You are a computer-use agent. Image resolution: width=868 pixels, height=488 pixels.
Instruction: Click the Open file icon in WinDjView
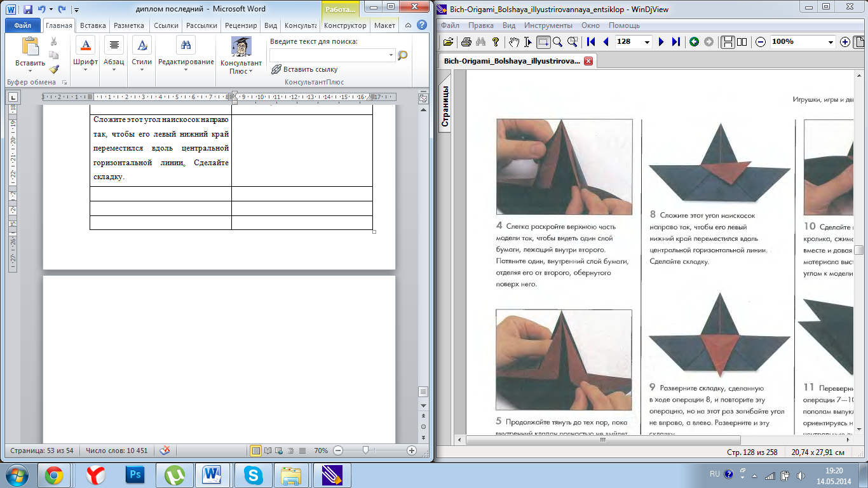point(448,42)
